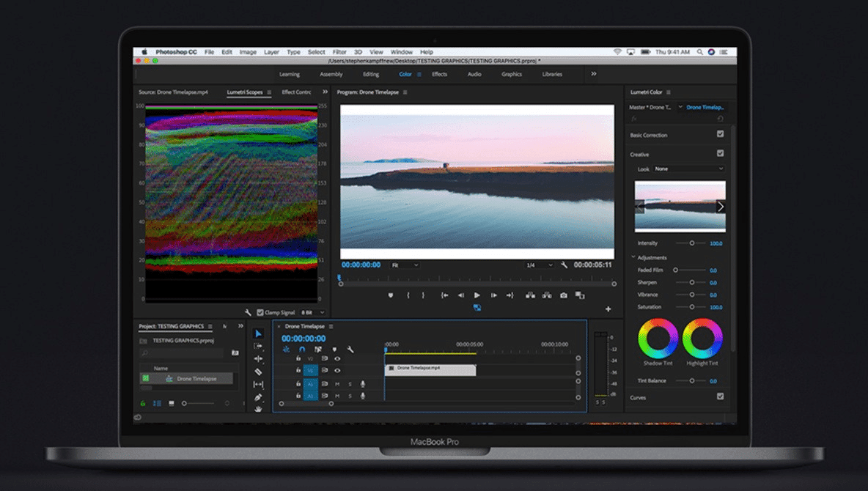Select the Pen tool
Screen dimensions: 868x491
[258, 397]
